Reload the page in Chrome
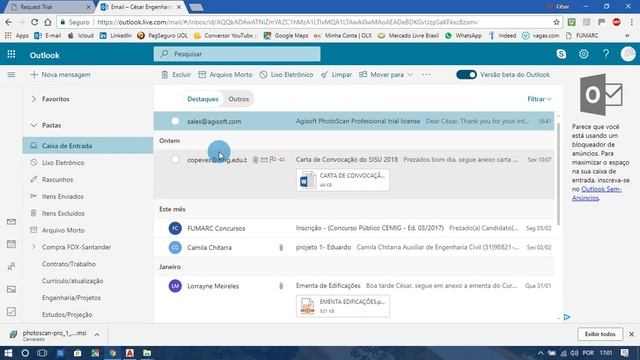 click(x=34, y=22)
